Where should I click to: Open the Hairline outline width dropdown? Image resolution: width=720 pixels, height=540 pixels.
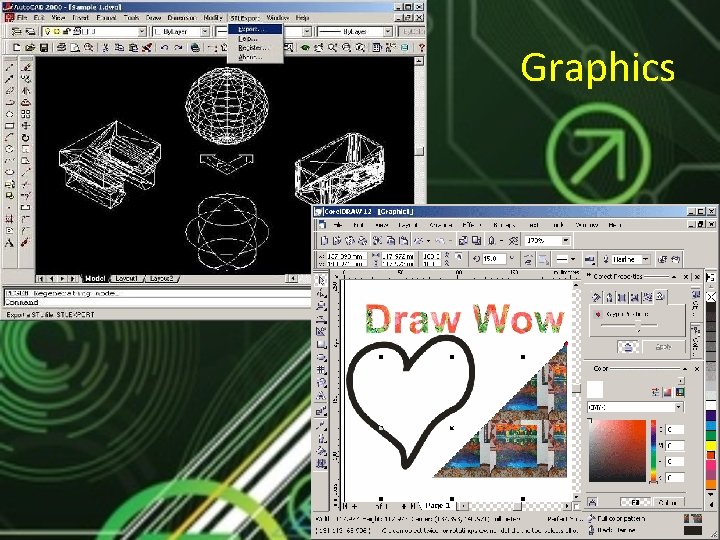tap(646, 259)
